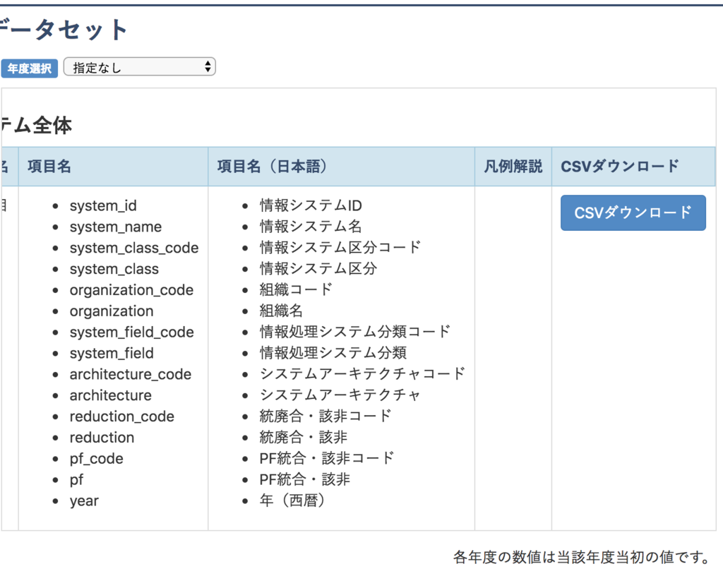
Task: Select the architecture_code list item
Action: (130, 375)
